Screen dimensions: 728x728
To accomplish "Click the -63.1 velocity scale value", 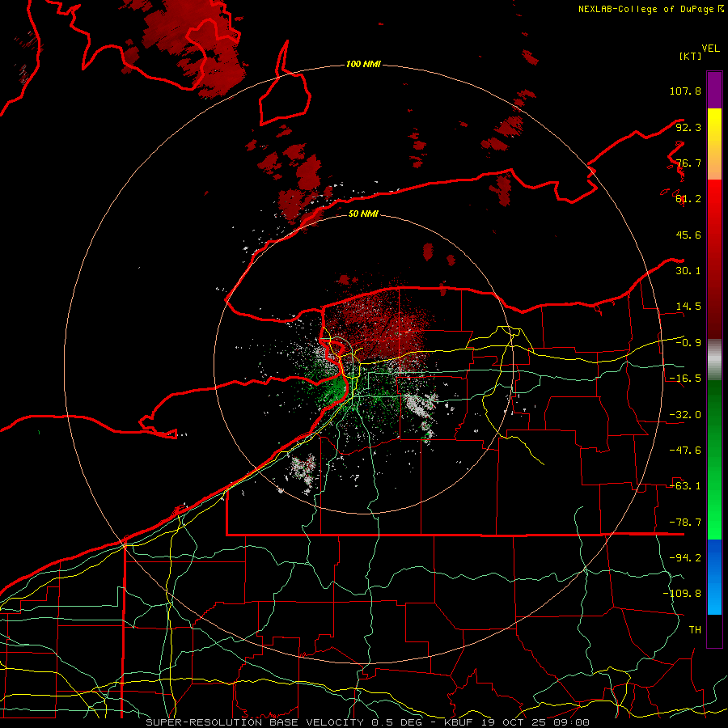I will tap(685, 486).
